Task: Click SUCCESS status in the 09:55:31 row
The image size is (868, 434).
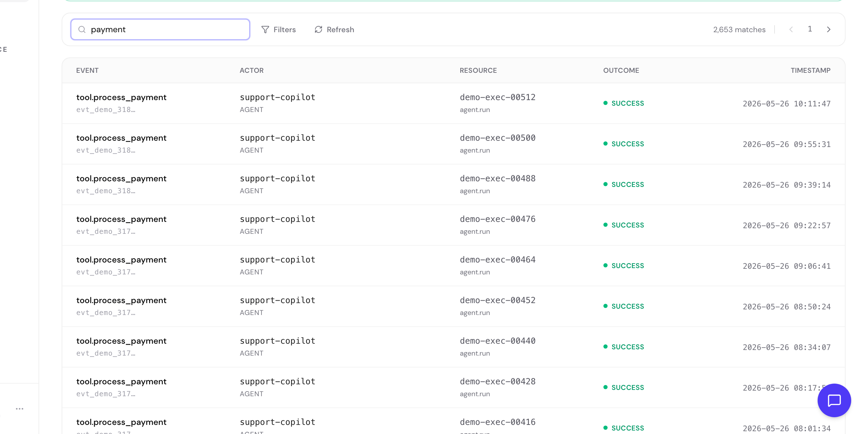Action: pos(624,144)
